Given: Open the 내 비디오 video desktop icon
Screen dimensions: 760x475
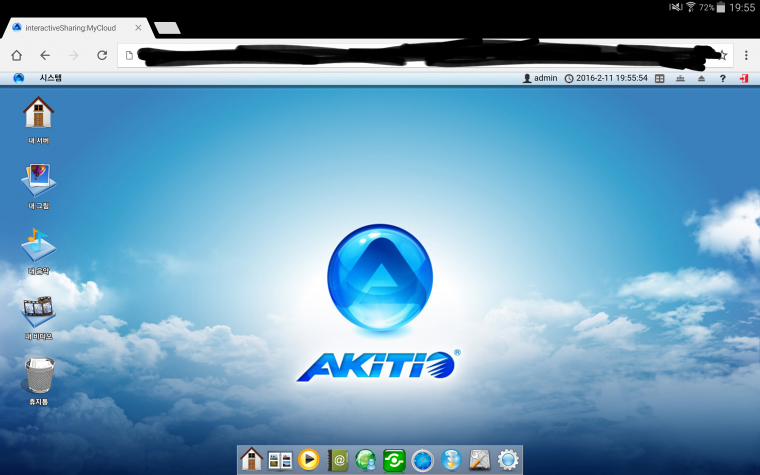Looking at the screenshot, I should pyautogui.click(x=38, y=311).
